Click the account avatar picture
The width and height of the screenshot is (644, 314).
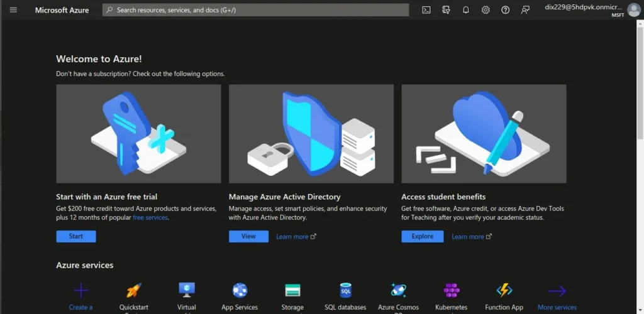coord(634,10)
